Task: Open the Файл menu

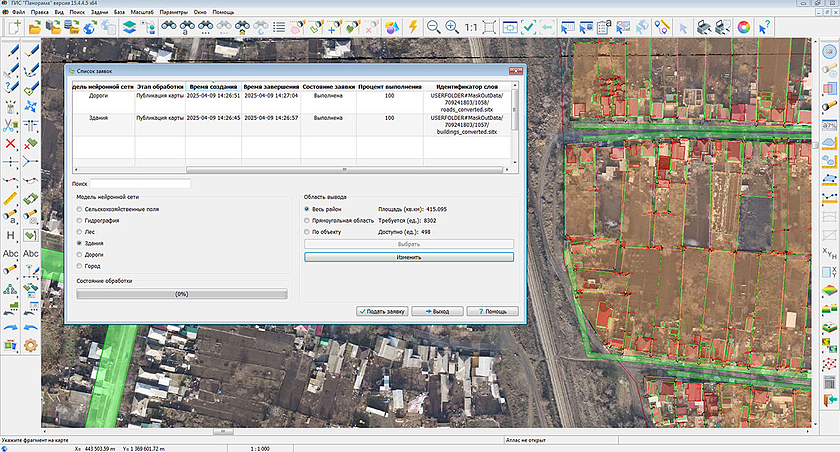Action: pos(19,11)
